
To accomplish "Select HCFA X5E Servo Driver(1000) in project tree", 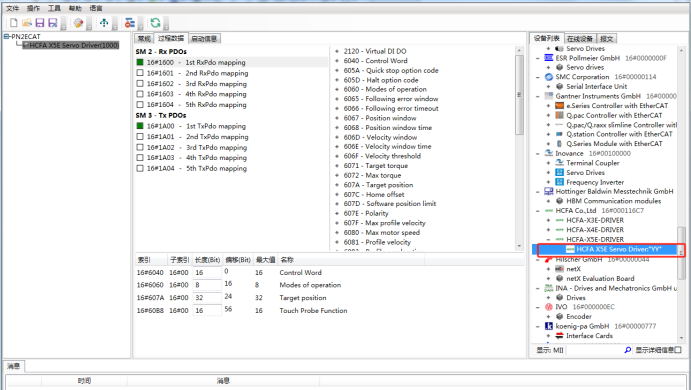I will click(x=71, y=45).
